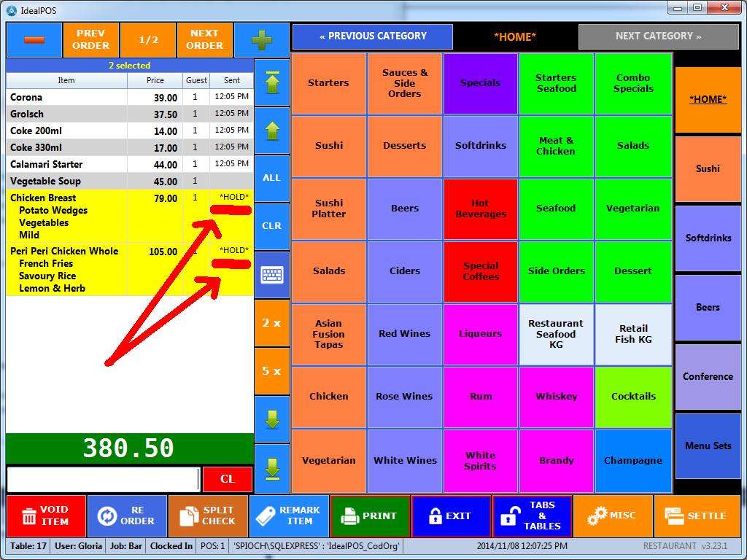This screenshot has height=560, width=747.
Task: Jump to bottom of order list arrow
Action: [x=271, y=468]
